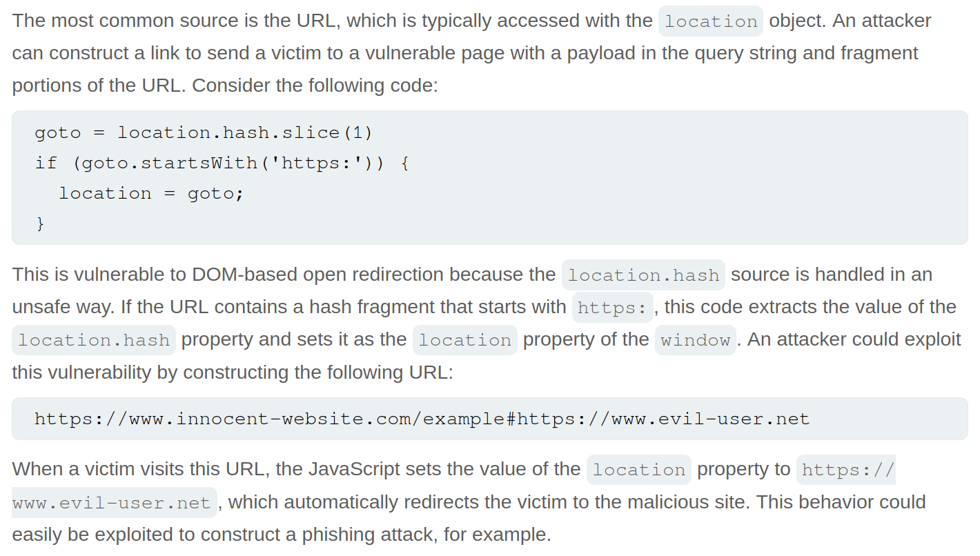
Task: Click the innocent-website.com example URL code block
Action: click(422, 419)
